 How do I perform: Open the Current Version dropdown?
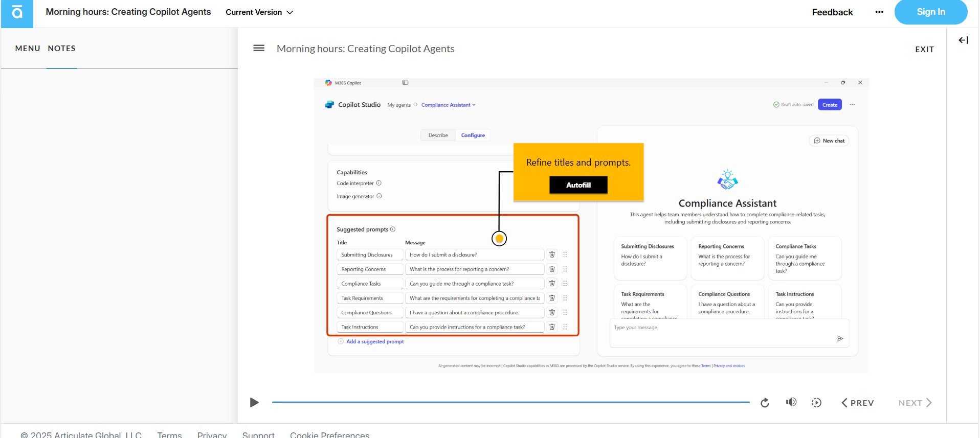click(x=259, y=12)
